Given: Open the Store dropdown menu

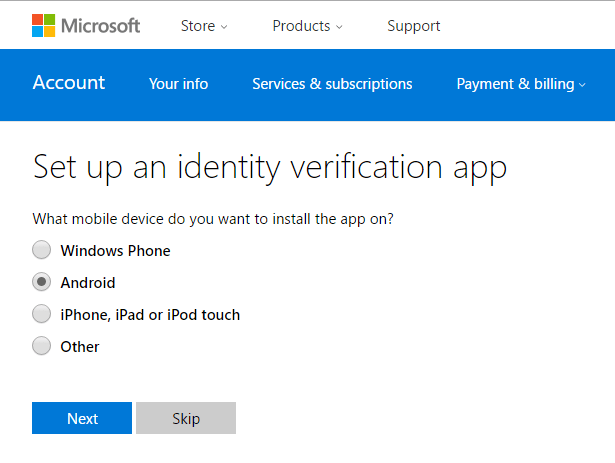Looking at the screenshot, I should [x=204, y=26].
